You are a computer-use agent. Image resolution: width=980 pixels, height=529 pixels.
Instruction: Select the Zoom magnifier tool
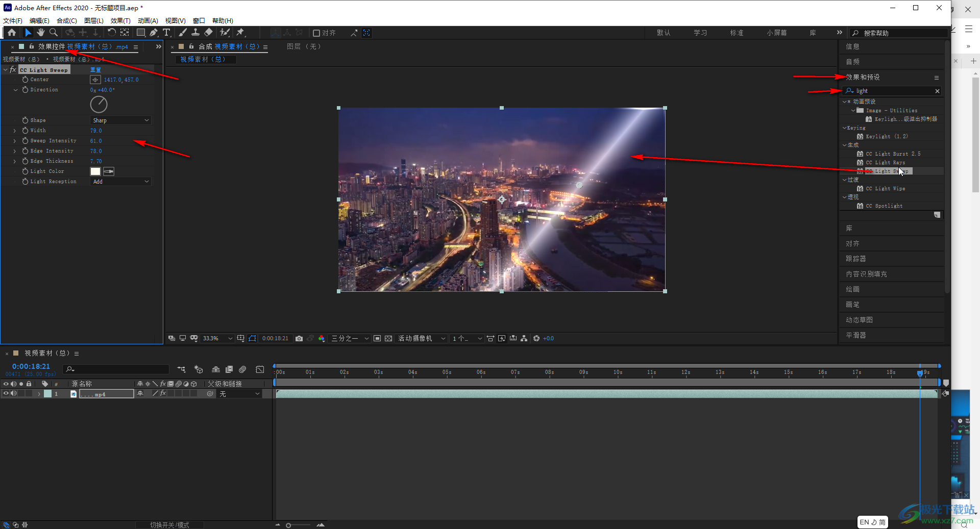(54, 33)
